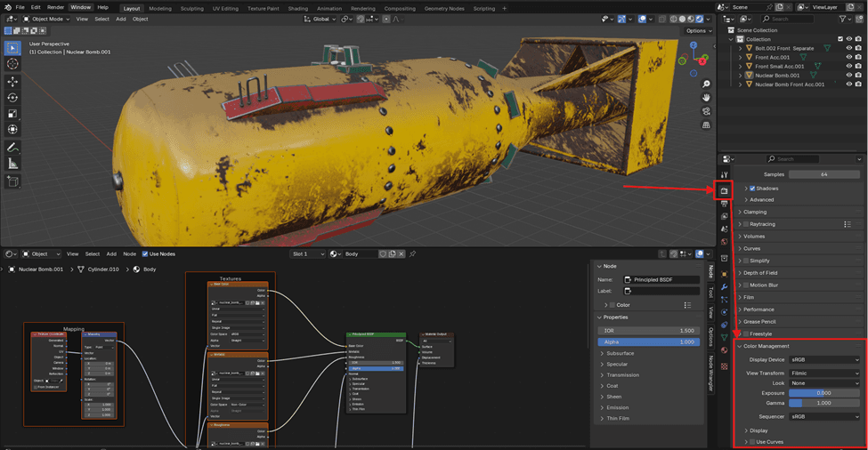Click the viewport Options button

[698, 30]
